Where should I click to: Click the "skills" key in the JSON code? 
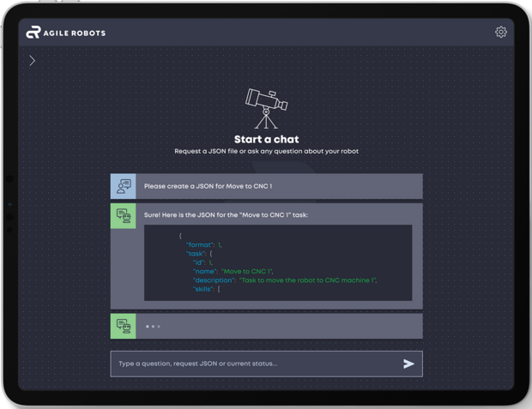click(x=203, y=289)
